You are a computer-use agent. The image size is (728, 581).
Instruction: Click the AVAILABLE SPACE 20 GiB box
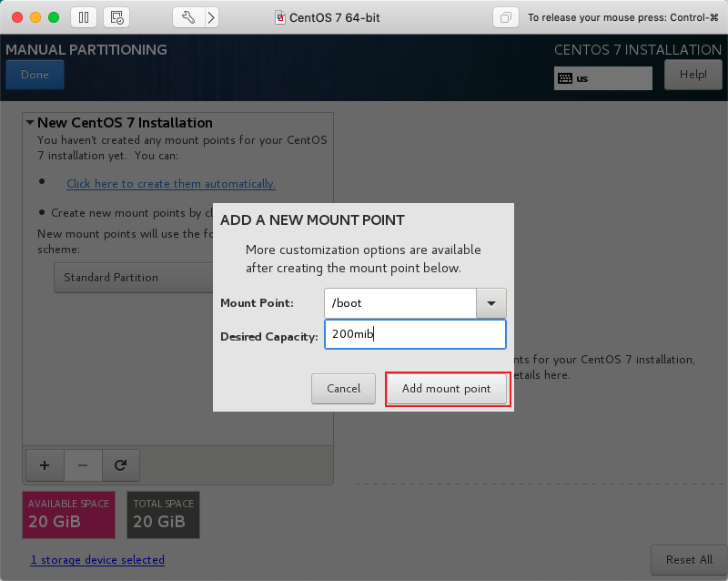[x=69, y=515]
